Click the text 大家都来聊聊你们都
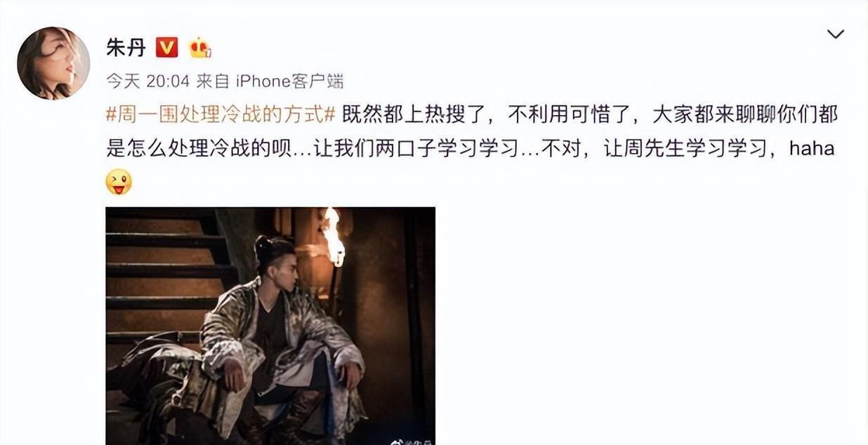The width and height of the screenshot is (868, 445). pyautogui.click(x=744, y=114)
